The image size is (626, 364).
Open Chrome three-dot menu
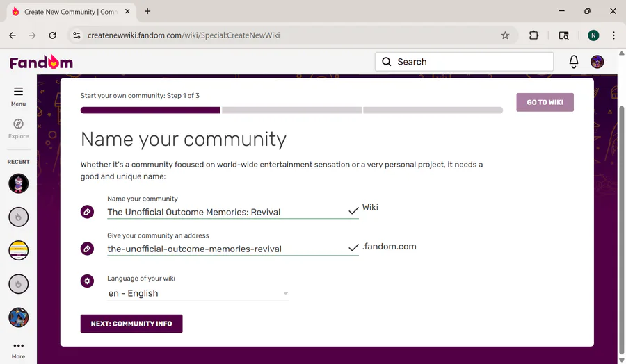pos(613,35)
